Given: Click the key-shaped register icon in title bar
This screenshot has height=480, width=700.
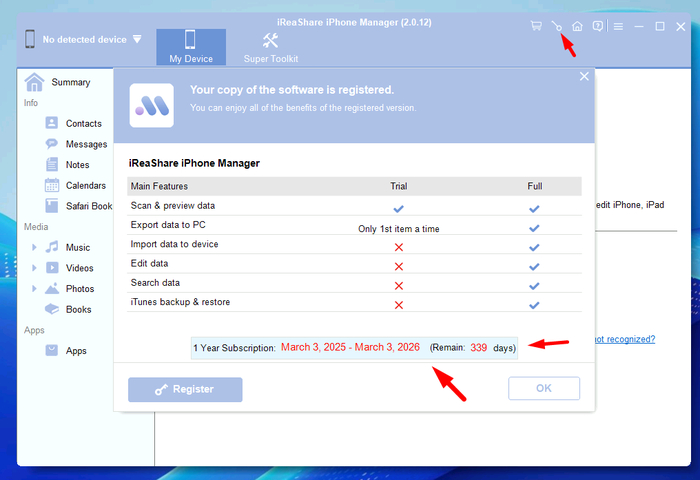Looking at the screenshot, I should [x=557, y=26].
